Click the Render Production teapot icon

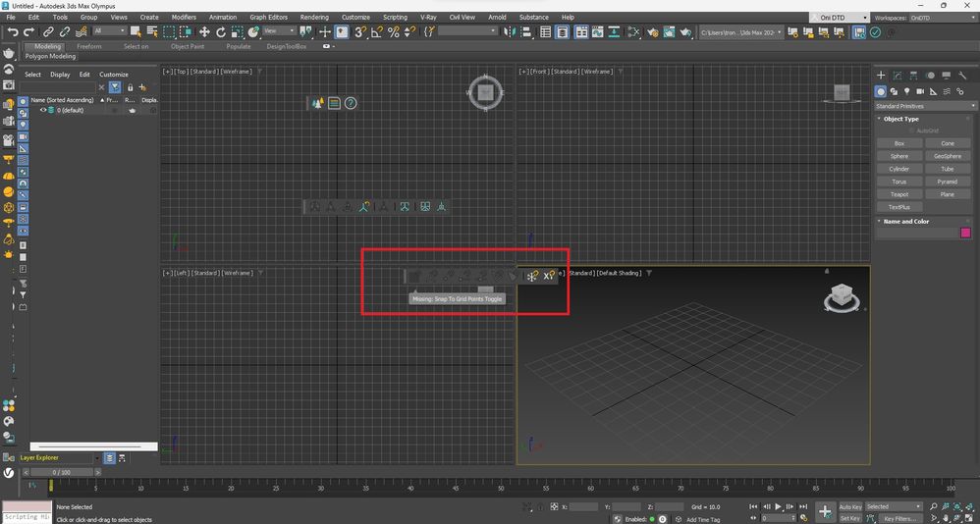pyautogui.click(x=685, y=31)
